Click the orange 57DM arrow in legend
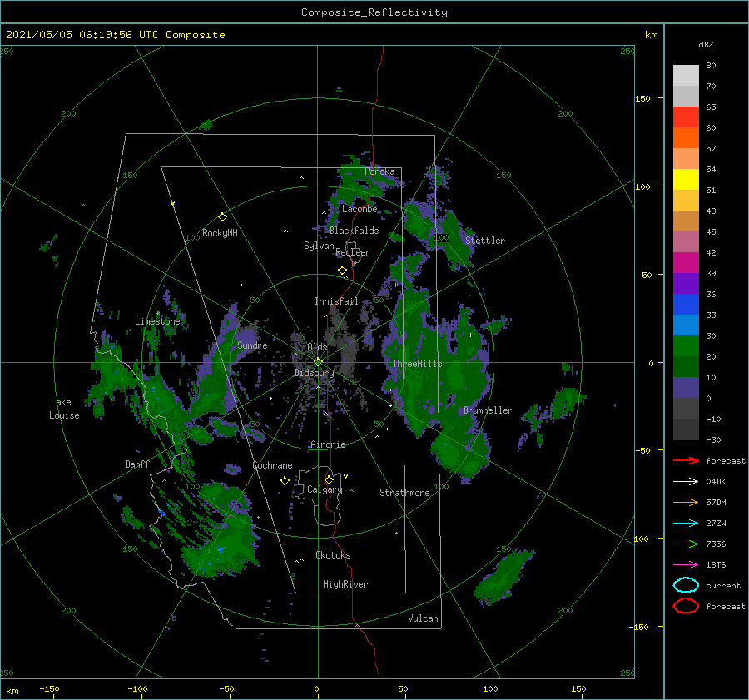 [686, 502]
